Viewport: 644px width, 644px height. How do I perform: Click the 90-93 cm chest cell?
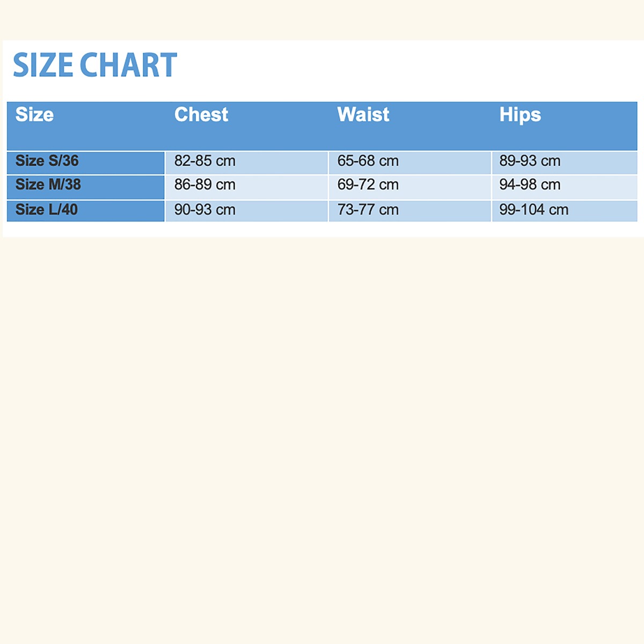(x=205, y=210)
